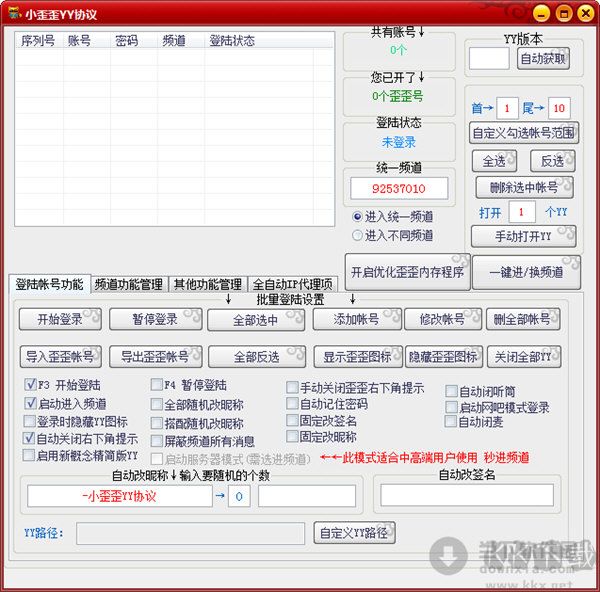Toggle 启动进入频道 checkbox

tap(29, 403)
